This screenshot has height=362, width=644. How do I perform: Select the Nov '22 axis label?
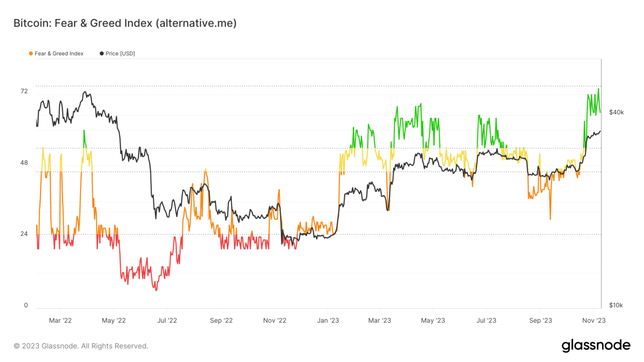pyautogui.click(x=275, y=321)
